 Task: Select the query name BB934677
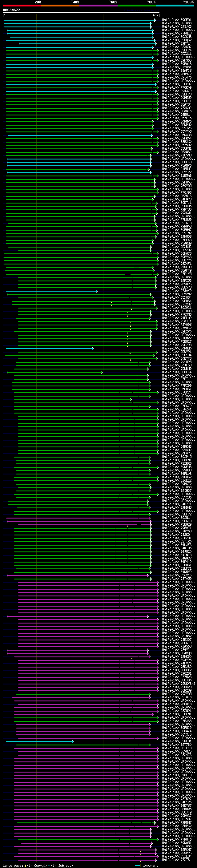point(11,10)
